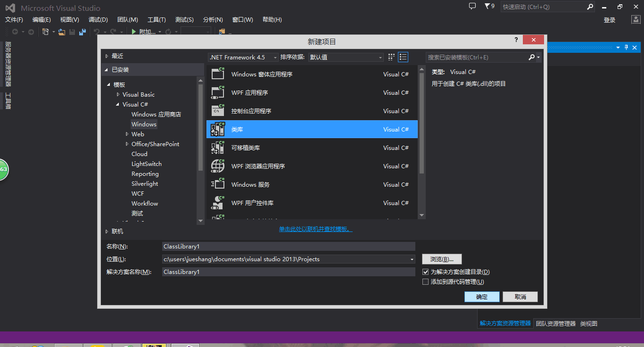The width and height of the screenshot is (644, 347).
Task: Open the .NET Framework 4.5 dropdown
Action: pyautogui.click(x=243, y=57)
